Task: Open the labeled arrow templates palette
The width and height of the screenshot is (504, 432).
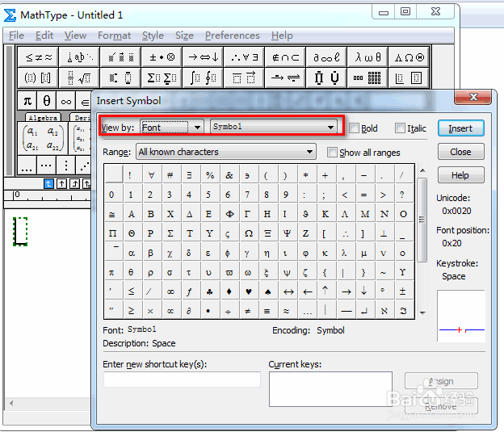Action: [x=285, y=78]
